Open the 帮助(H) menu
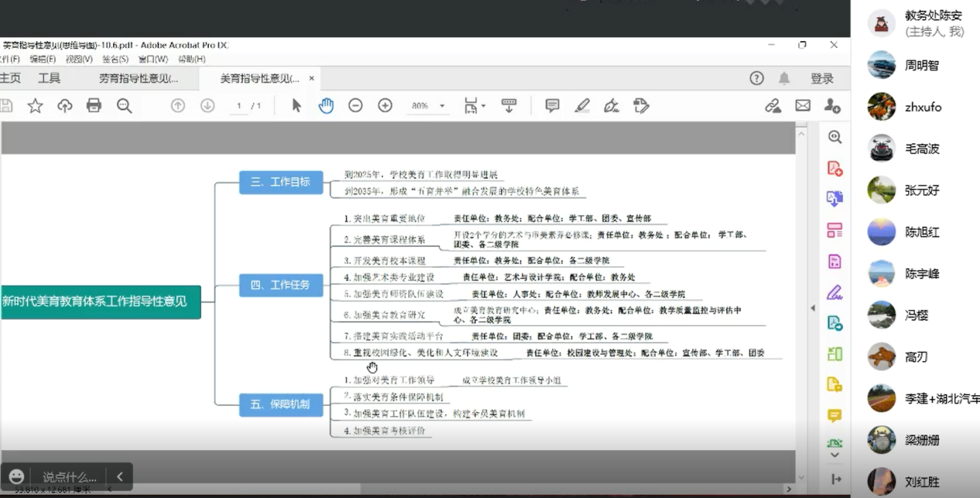 [x=192, y=59]
